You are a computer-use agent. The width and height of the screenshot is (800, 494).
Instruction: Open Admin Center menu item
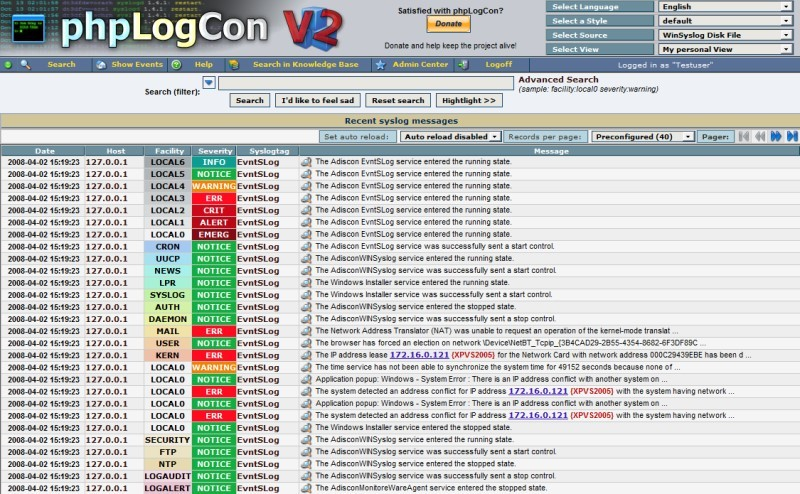point(420,65)
